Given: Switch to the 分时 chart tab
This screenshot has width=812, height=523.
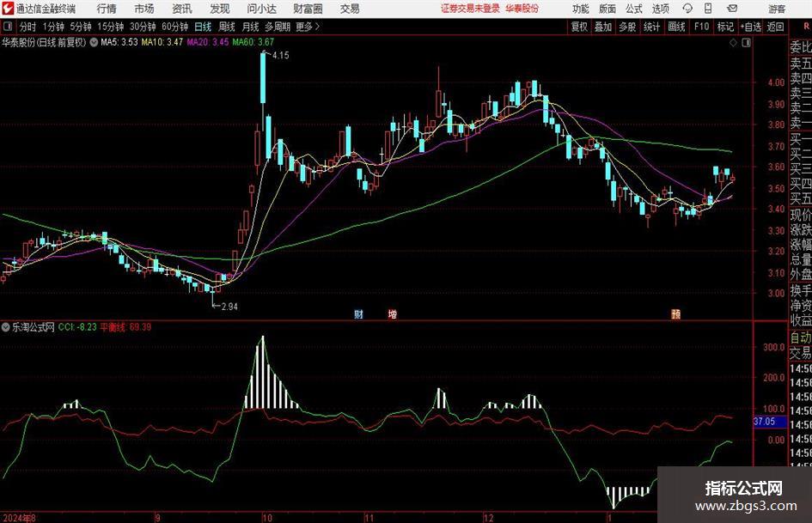Looking at the screenshot, I should click(27, 27).
